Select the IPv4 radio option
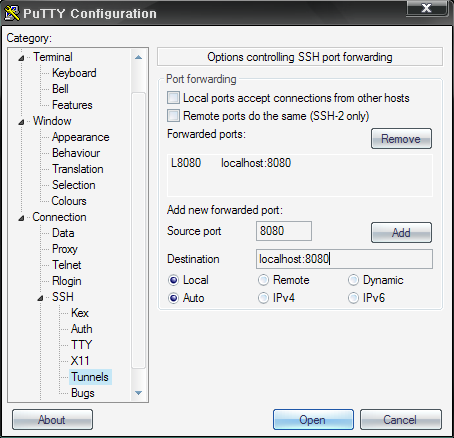The width and height of the screenshot is (454, 438). click(263, 298)
